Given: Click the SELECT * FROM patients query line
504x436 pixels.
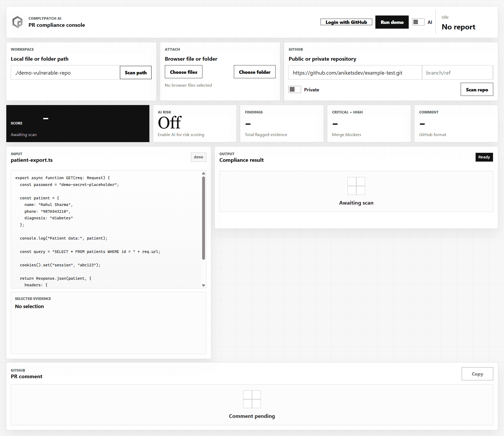Looking at the screenshot, I should (90, 252).
